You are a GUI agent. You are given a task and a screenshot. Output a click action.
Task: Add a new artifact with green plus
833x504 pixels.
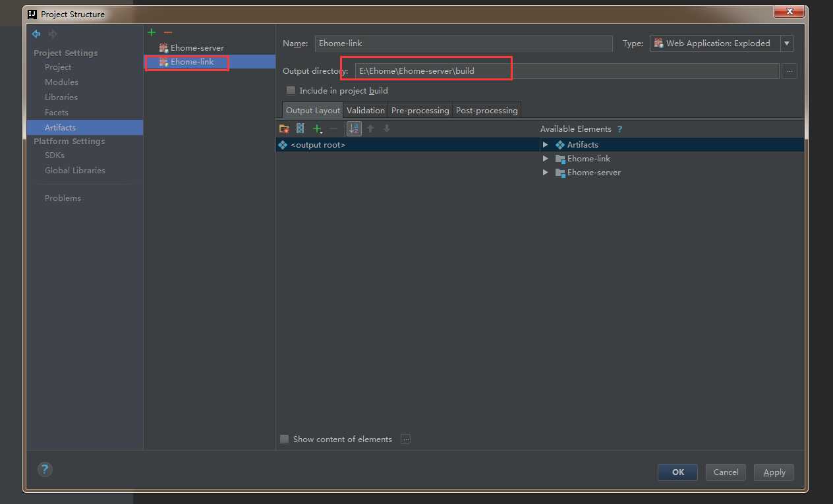click(x=152, y=32)
